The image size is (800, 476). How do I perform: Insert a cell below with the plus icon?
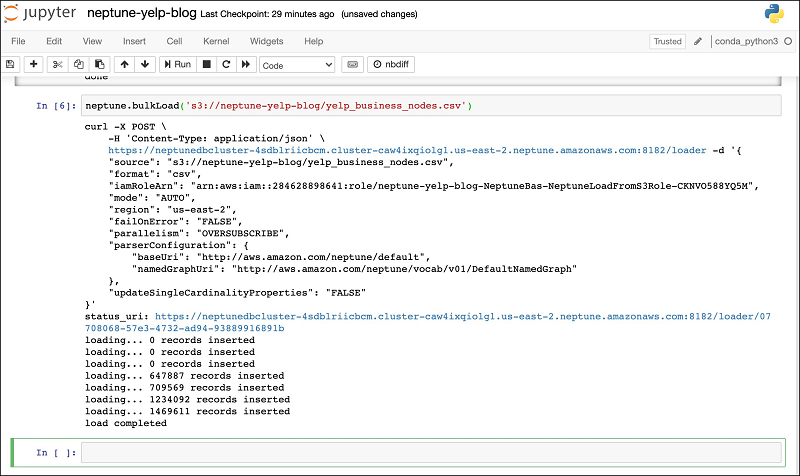coord(34,64)
